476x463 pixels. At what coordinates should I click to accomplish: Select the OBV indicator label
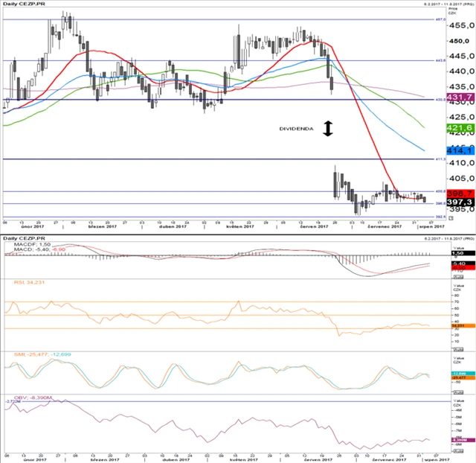tap(21, 398)
